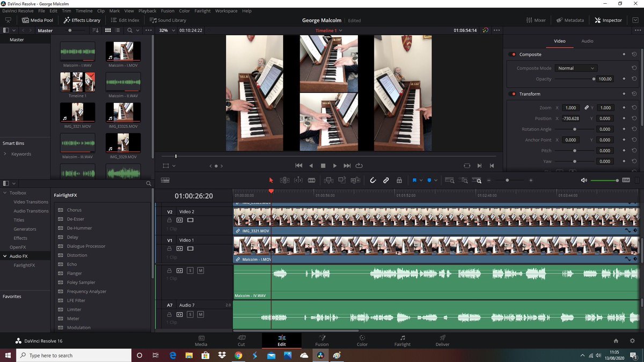Click timeline zoom in plus button

click(x=531, y=181)
